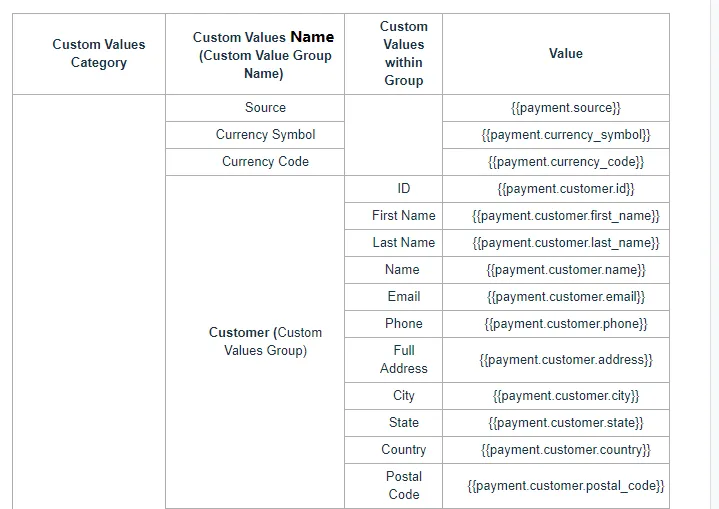Screen dimensions: 719x509
Task: Click the {{payment.customer.address}} value
Action: (x=565, y=359)
